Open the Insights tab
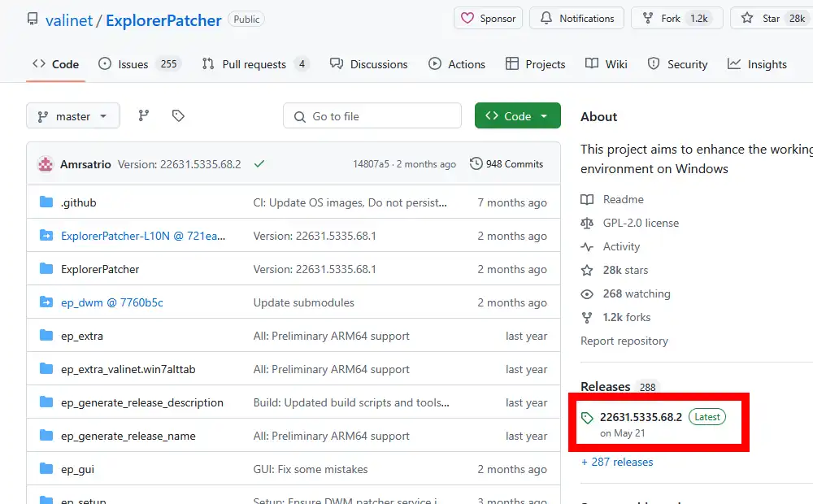The image size is (813, 504). [x=757, y=64]
